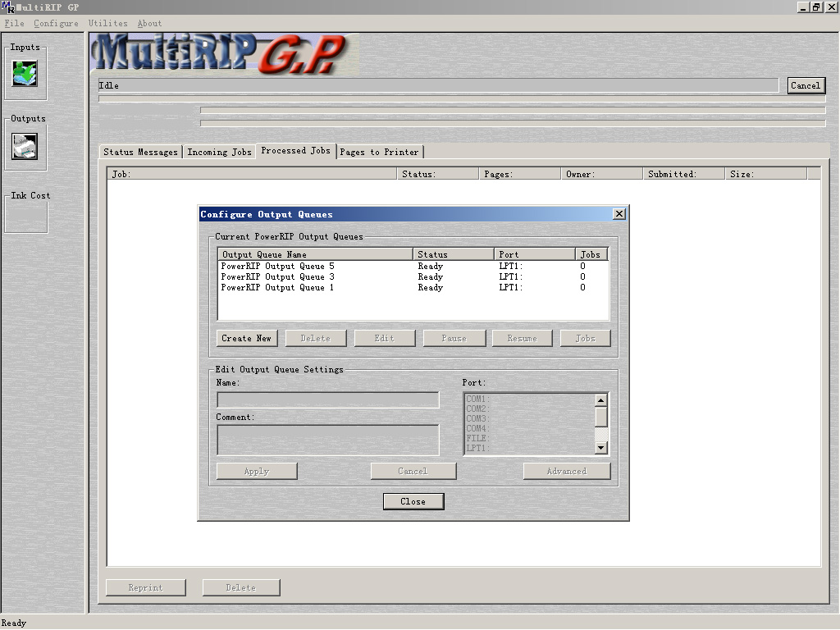Viewport: 840px width, 630px height.
Task: Click the Jobs column header
Action: (x=591, y=254)
